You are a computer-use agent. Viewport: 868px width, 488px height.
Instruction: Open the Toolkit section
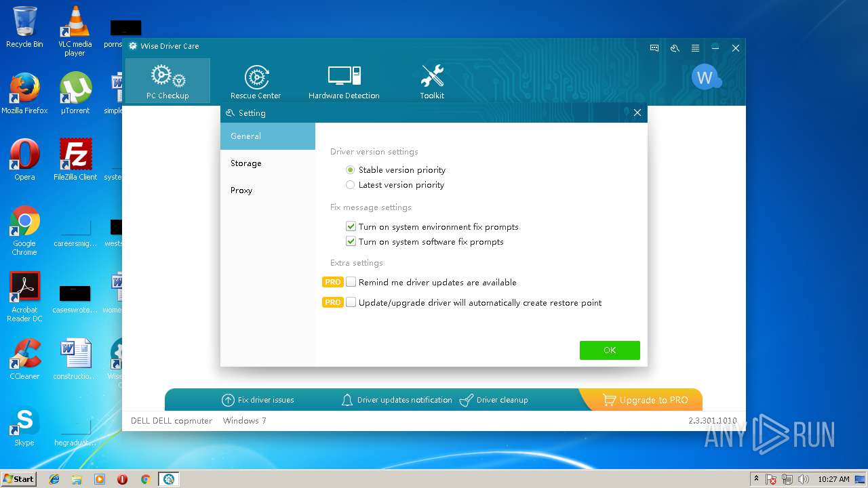click(x=432, y=81)
